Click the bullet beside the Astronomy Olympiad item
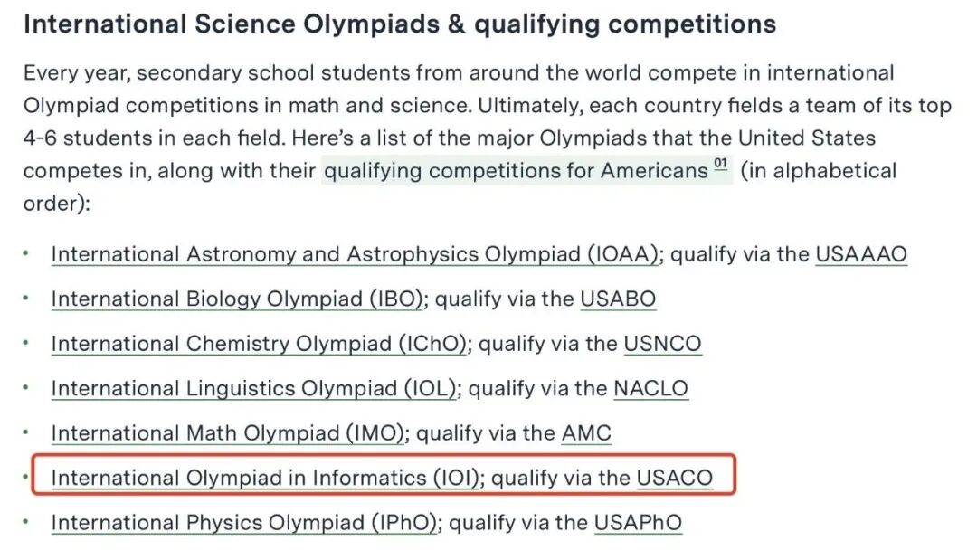Viewport: 977px width, 560px height. tap(26, 254)
